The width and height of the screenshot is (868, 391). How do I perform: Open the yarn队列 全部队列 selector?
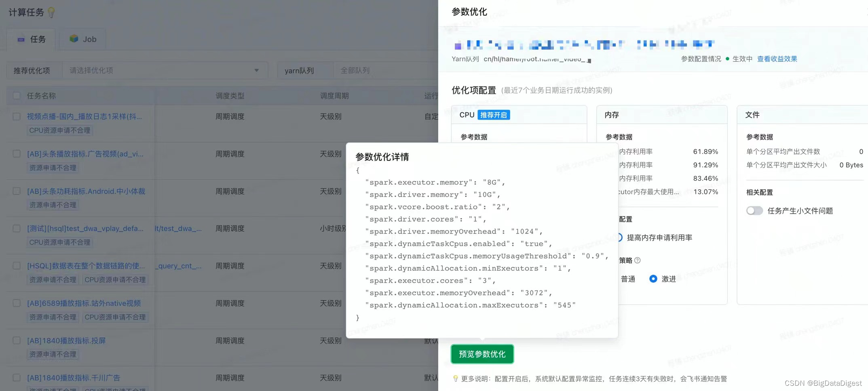pyautogui.click(x=386, y=70)
